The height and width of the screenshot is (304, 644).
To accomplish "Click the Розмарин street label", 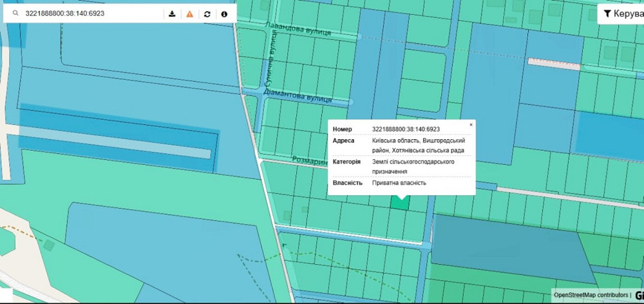I will 310,162.
